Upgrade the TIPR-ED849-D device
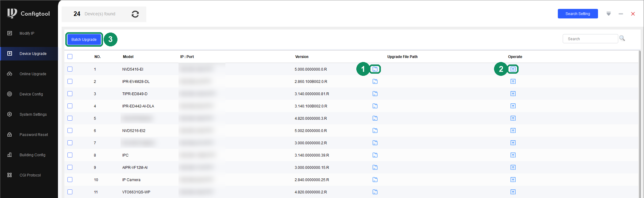Screen dimensions: 644x198 click(513, 94)
